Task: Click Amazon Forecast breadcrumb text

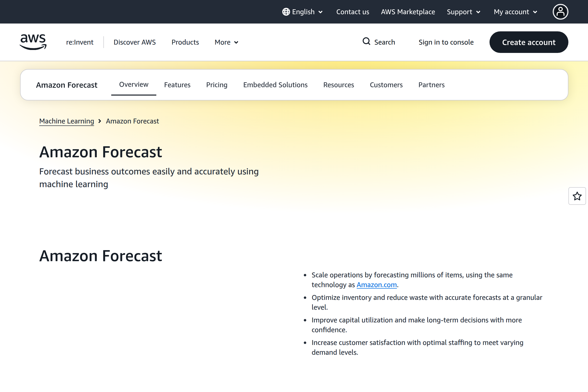Action: click(x=132, y=121)
